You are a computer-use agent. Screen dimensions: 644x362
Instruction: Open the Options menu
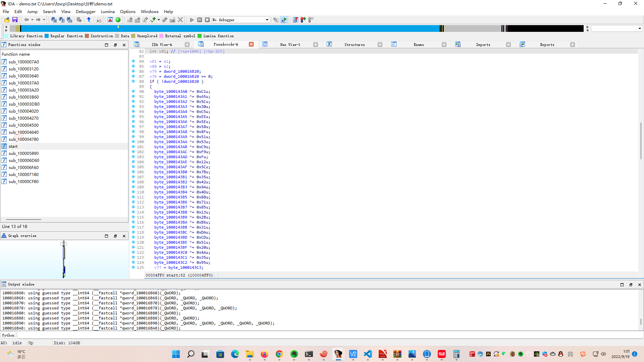point(128,11)
